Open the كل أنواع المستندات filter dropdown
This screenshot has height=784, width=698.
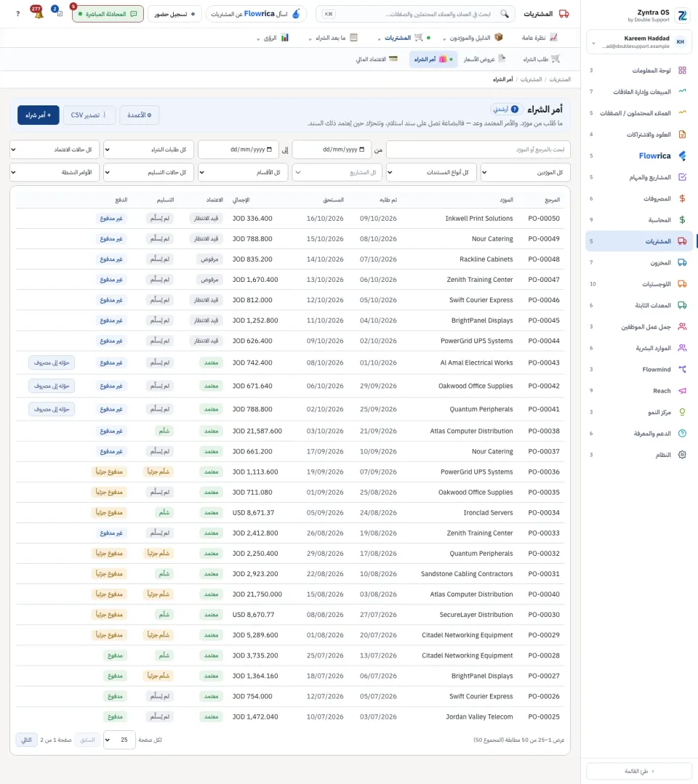pyautogui.click(x=431, y=172)
